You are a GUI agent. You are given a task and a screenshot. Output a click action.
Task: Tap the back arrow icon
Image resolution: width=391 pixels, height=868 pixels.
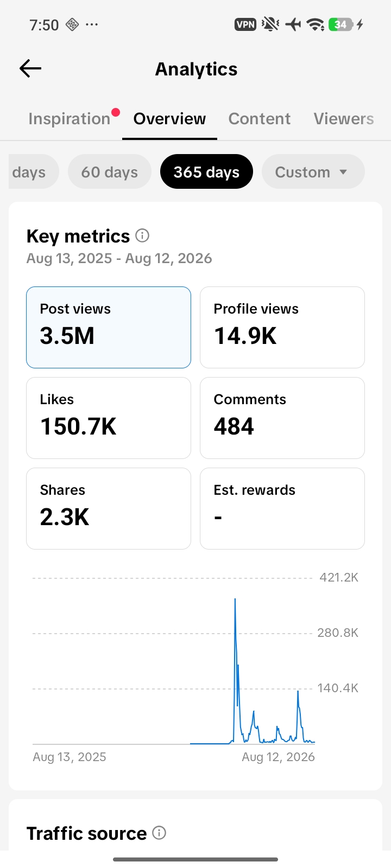[x=30, y=68]
